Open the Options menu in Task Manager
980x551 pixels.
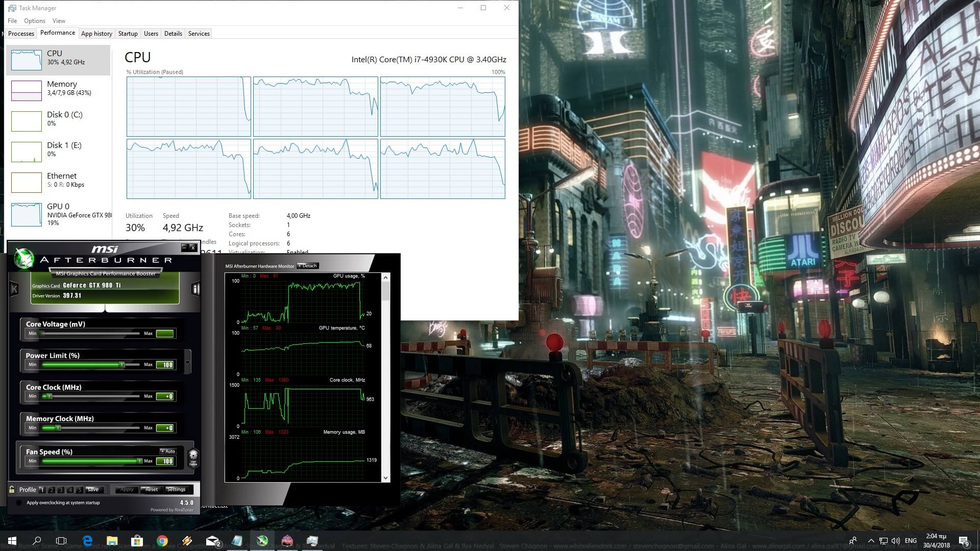(35, 21)
